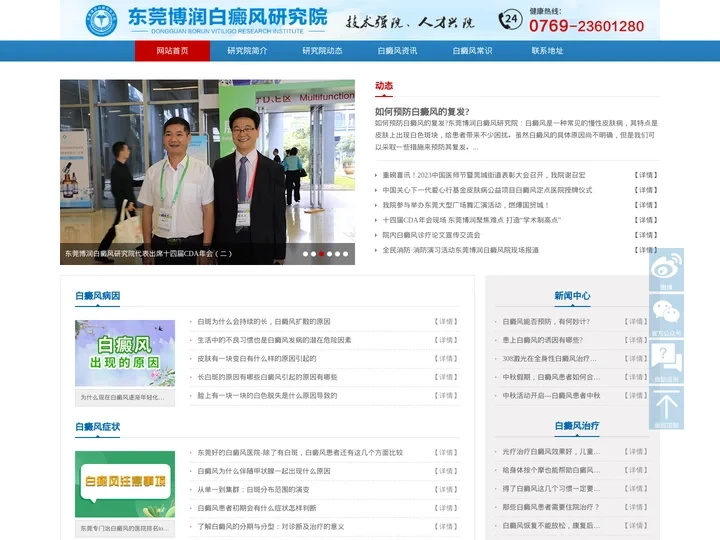Click 详情 beside 白斑为什么会持续的长

[446, 321]
